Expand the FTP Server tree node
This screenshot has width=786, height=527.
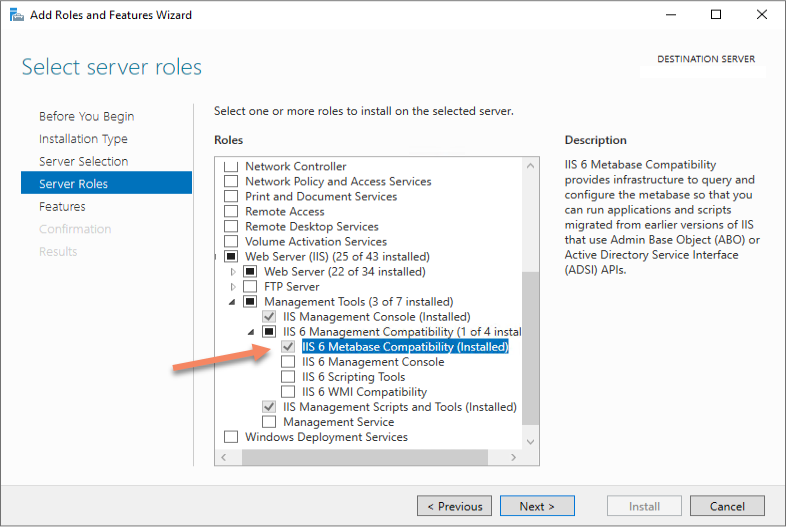[233, 287]
